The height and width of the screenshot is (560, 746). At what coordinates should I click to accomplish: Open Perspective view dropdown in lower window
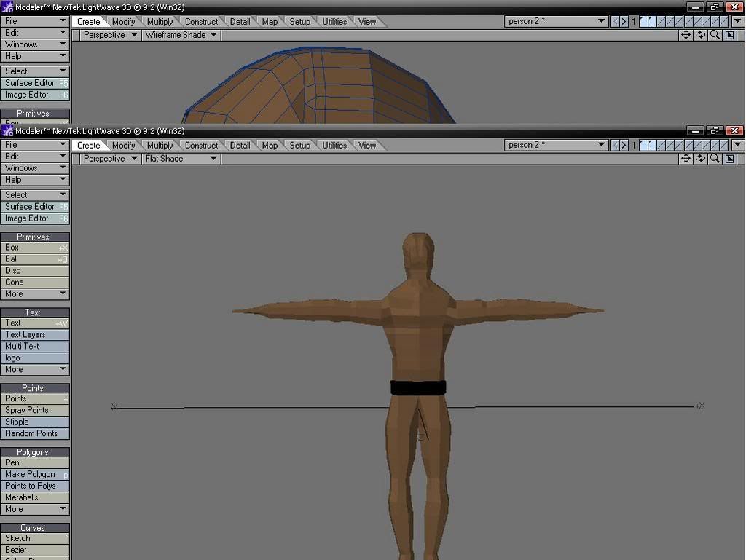coord(110,158)
